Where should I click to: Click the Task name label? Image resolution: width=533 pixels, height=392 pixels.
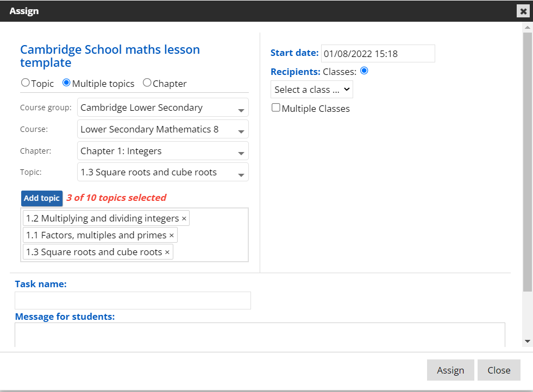[41, 284]
